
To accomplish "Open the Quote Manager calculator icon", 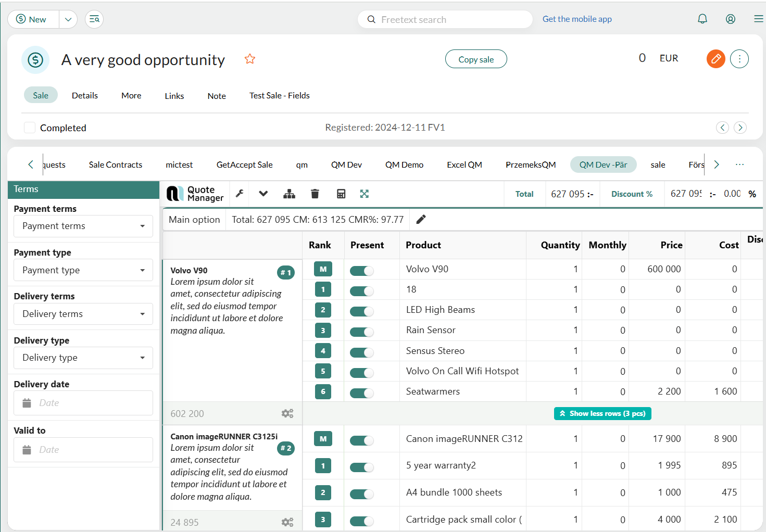I will click(x=341, y=194).
